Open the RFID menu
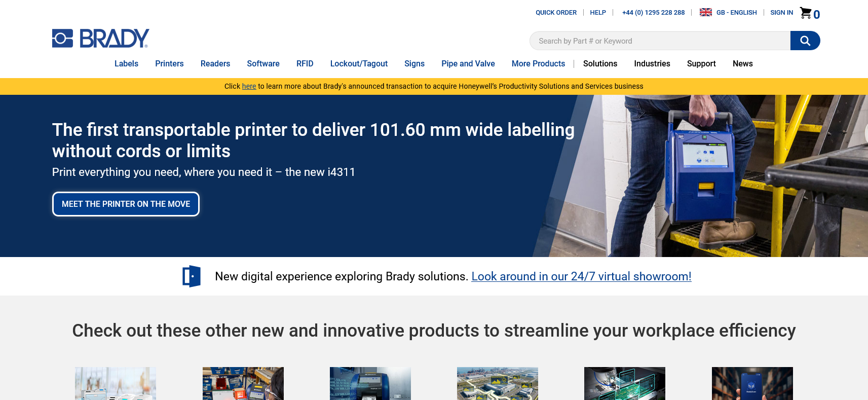The width and height of the screenshot is (868, 400). click(305, 63)
